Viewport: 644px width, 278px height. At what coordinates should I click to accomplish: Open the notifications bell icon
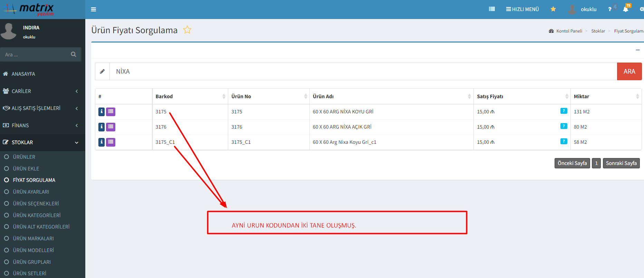pyautogui.click(x=625, y=9)
